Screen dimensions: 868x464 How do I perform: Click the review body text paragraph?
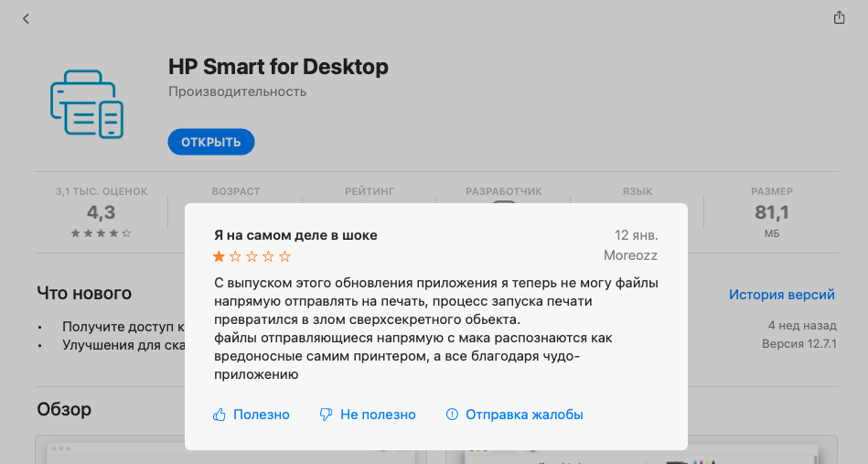point(435,329)
